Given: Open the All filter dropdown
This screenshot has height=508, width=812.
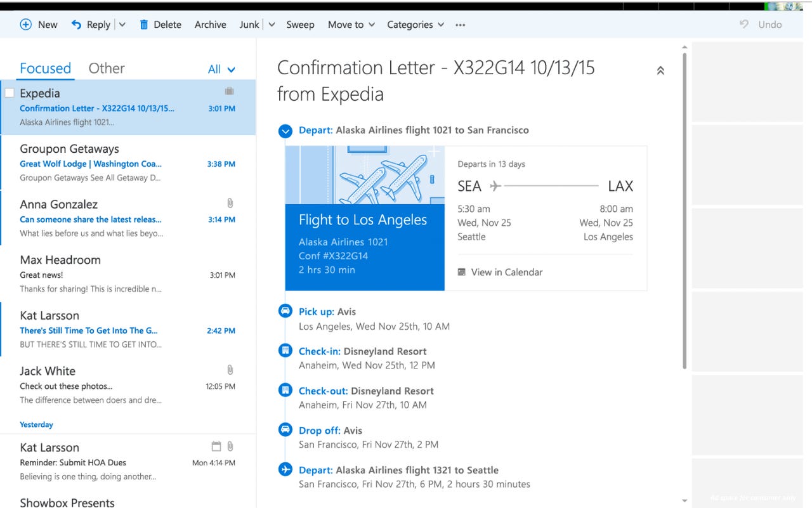Looking at the screenshot, I should (221, 68).
